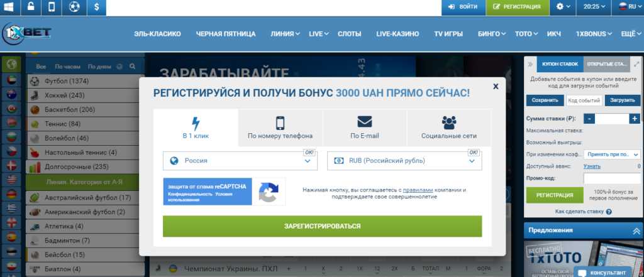This screenshot has width=644, height=277.
Task: Open ЭЛЬ-КЛАСИКО menu item
Action: point(157,34)
